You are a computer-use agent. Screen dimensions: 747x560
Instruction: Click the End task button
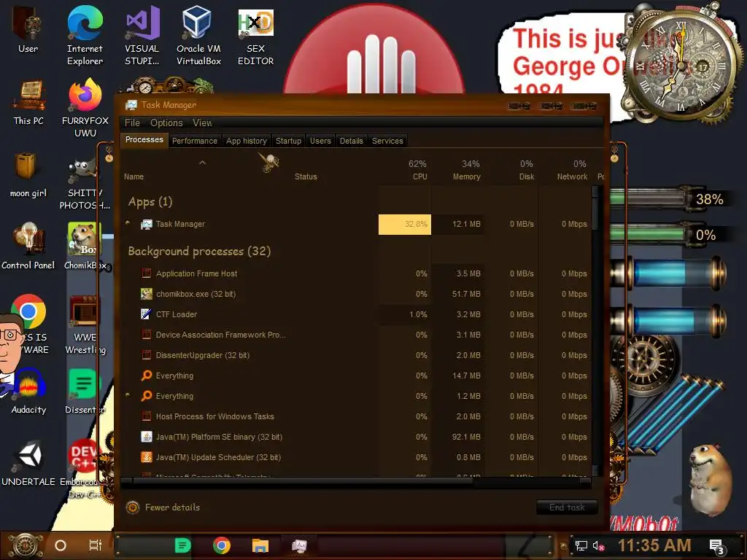[566, 507]
